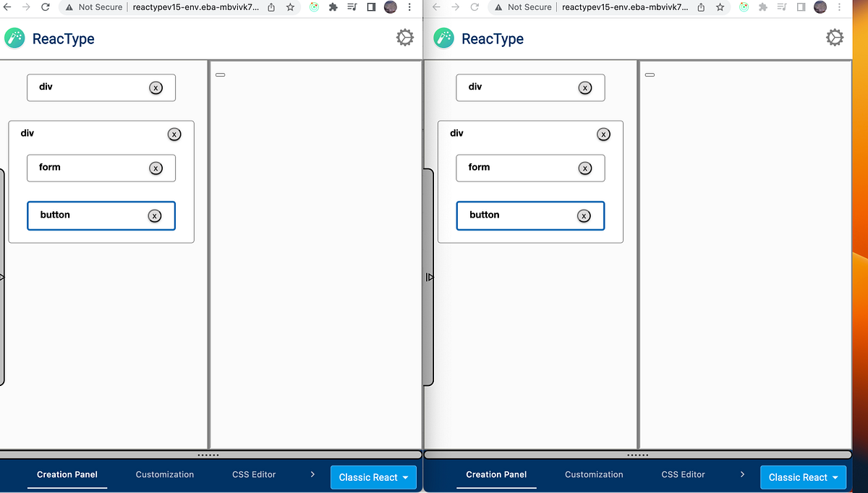This screenshot has width=868, height=493.
Task: Click the browser back arrow
Action: coord(7,7)
